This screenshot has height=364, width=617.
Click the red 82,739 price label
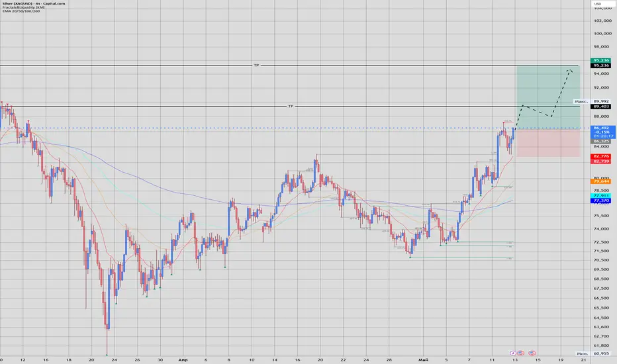601,161
